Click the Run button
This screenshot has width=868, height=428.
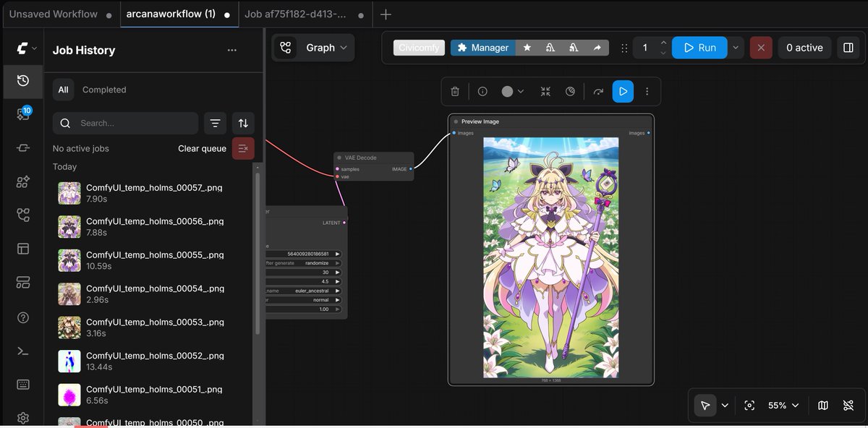click(x=699, y=48)
